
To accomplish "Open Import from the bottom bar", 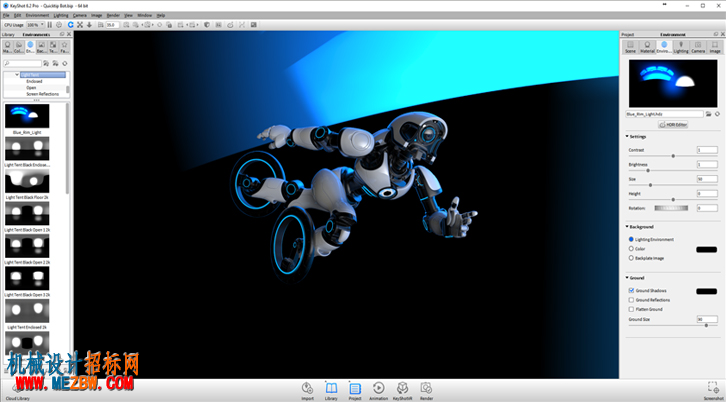I will [307, 390].
